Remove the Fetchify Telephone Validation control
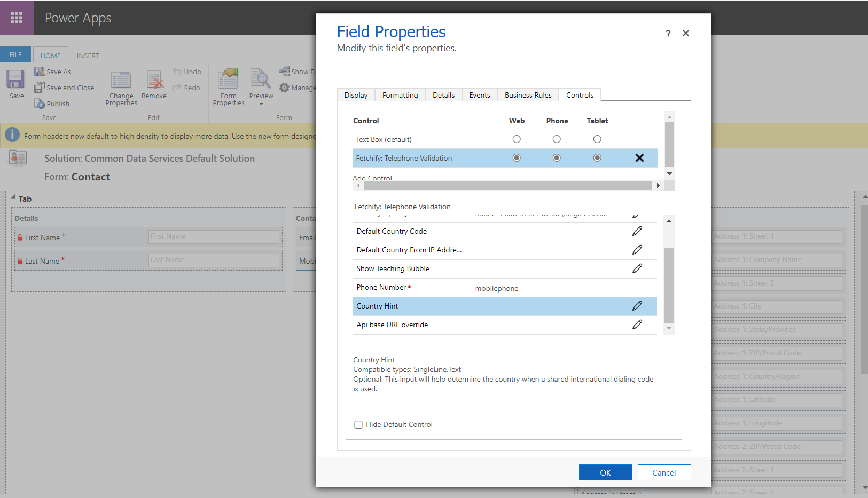868x498 pixels. pos(639,158)
